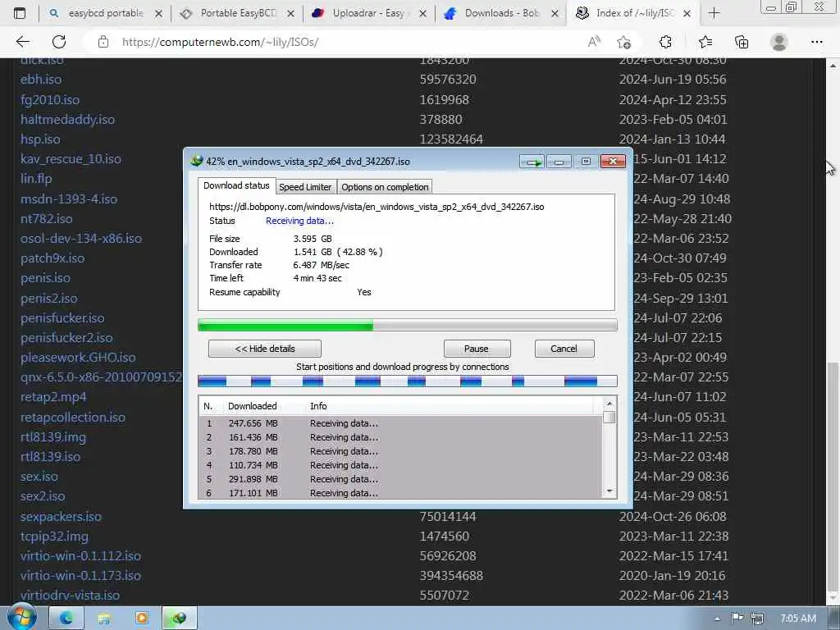Click Hide details button
This screenshot has width=840, height=630.
[265, 349]
